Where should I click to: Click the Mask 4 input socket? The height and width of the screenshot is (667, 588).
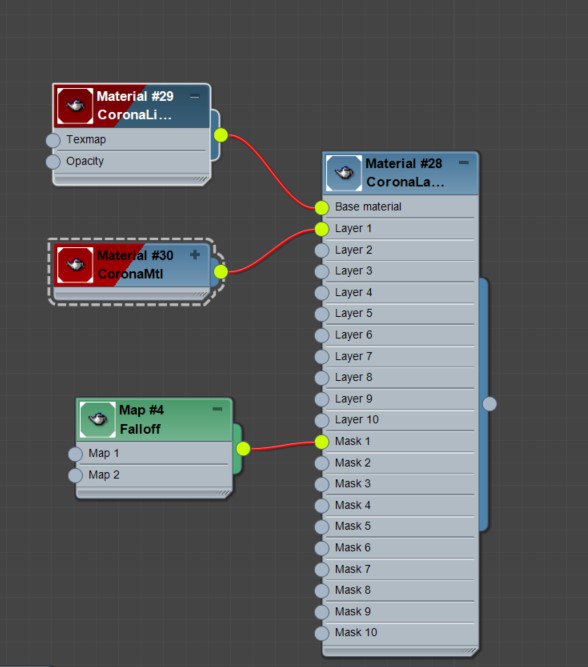click(x=322, y=506)
